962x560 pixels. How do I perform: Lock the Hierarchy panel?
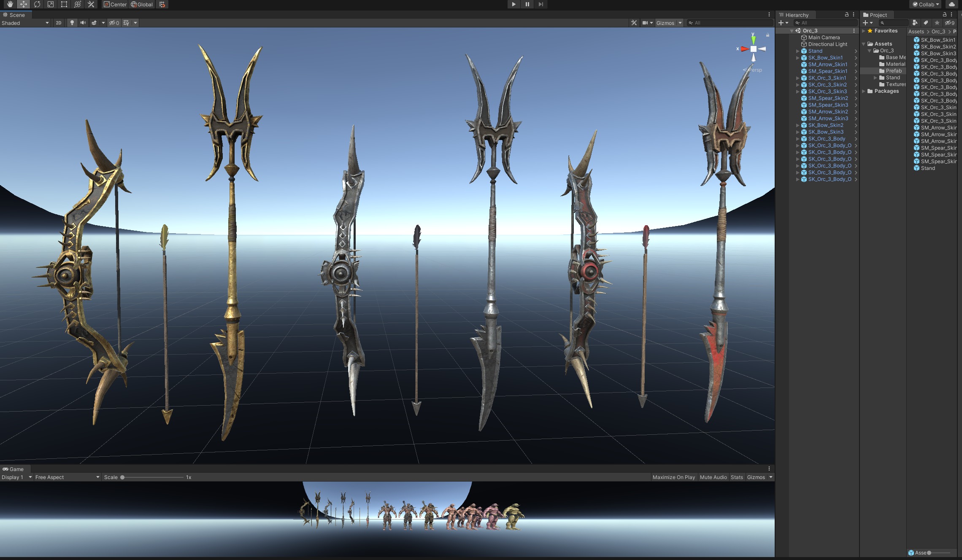tap(846, 14)
